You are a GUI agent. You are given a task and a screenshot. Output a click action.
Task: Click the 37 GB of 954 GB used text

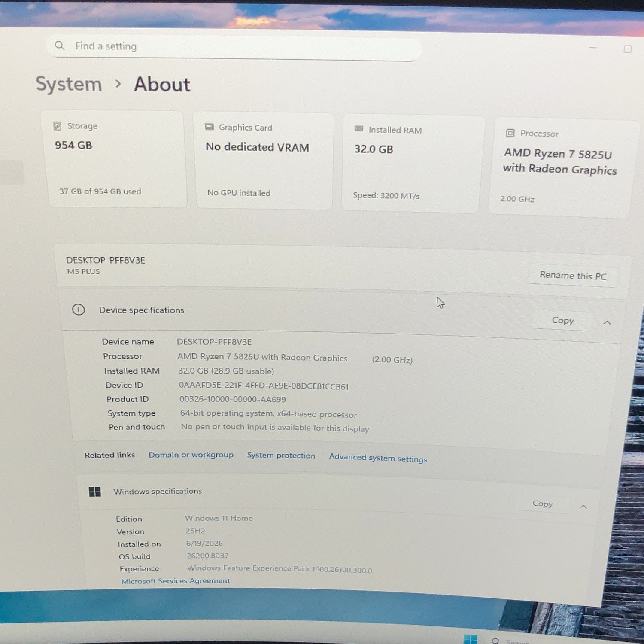click(x=100, y=191)
